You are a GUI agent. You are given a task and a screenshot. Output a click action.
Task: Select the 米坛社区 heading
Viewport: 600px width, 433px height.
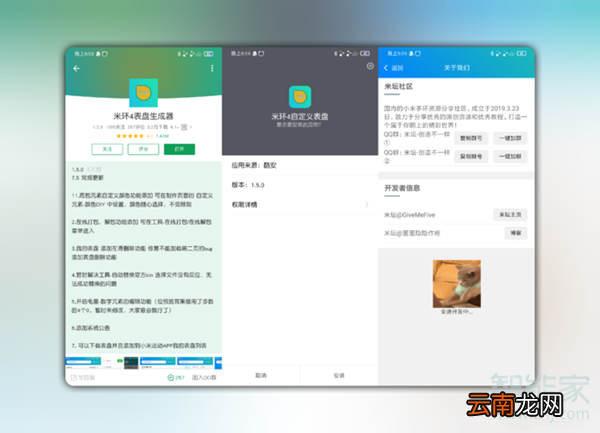click(399, 86)
